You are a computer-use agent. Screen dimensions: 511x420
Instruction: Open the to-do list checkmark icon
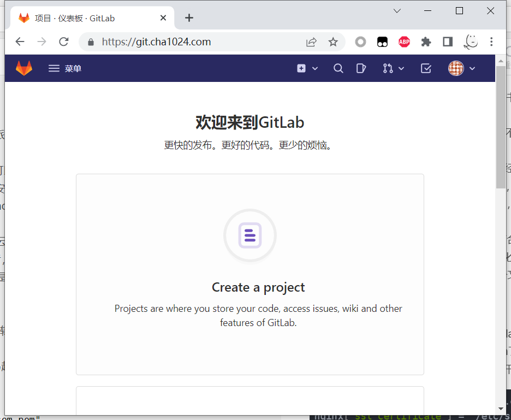[426, 68]
